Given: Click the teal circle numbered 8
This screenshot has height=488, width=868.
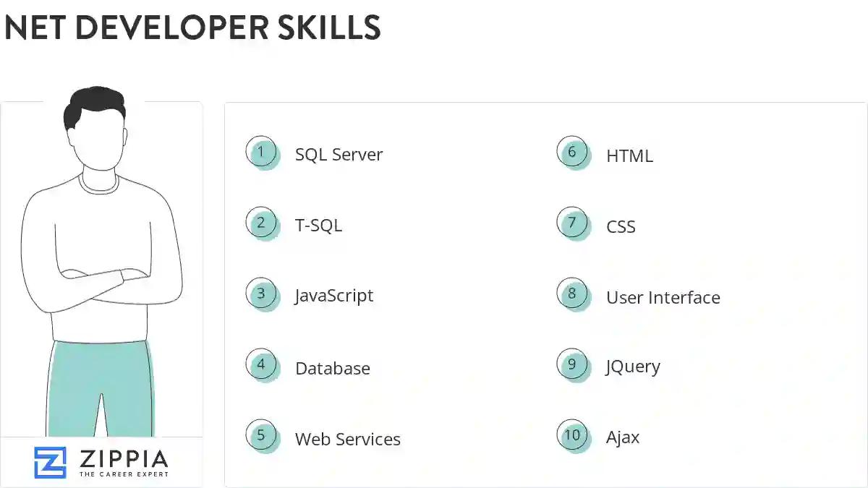Looking at the screenshot, I should pos(572,294).
